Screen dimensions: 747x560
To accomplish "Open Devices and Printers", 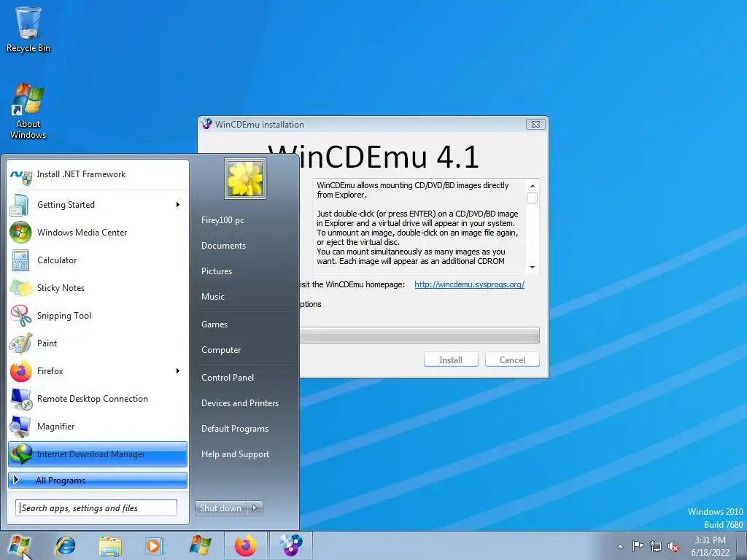I will [x=239, y=403].
